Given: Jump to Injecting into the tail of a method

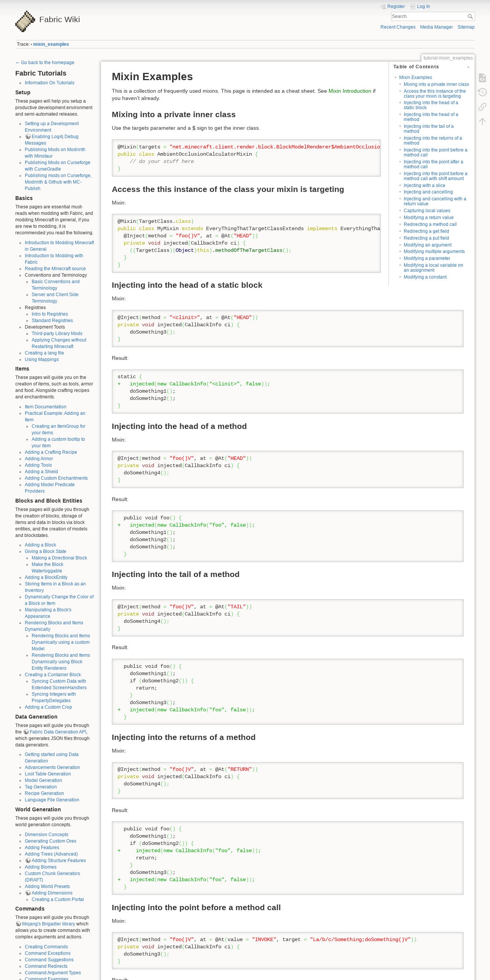Looking at the screenshot, I should coord(429,129).
